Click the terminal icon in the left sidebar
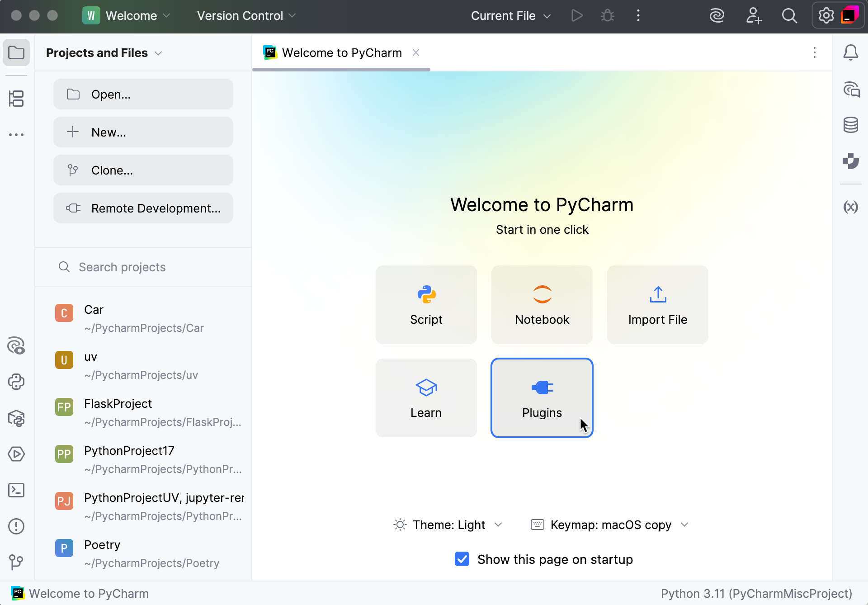This screenshot has height=605, width=868. tap(17, 490)
